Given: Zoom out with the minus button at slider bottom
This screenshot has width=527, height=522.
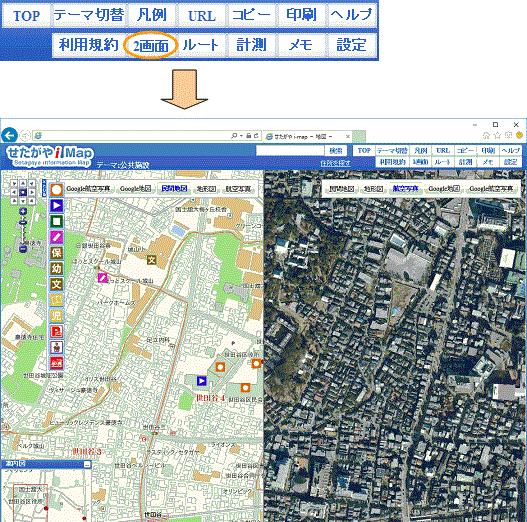Looking at the screenshot, I should [23, 249].
